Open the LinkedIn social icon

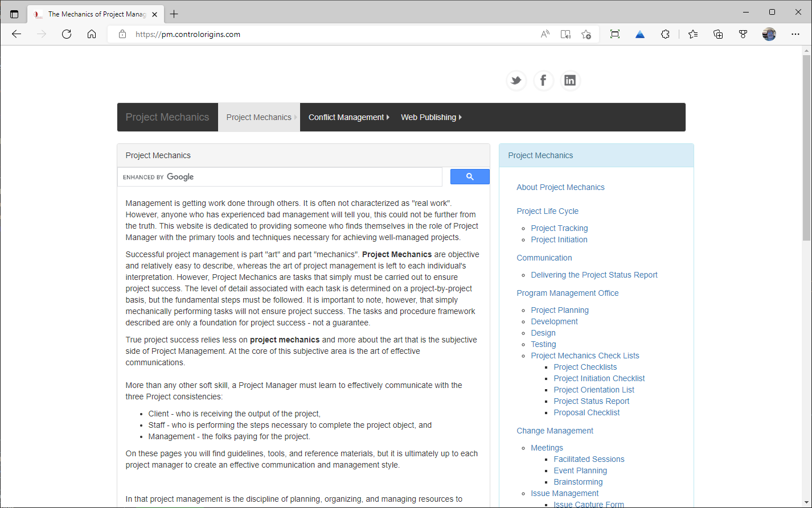click(x=570, y=81)
